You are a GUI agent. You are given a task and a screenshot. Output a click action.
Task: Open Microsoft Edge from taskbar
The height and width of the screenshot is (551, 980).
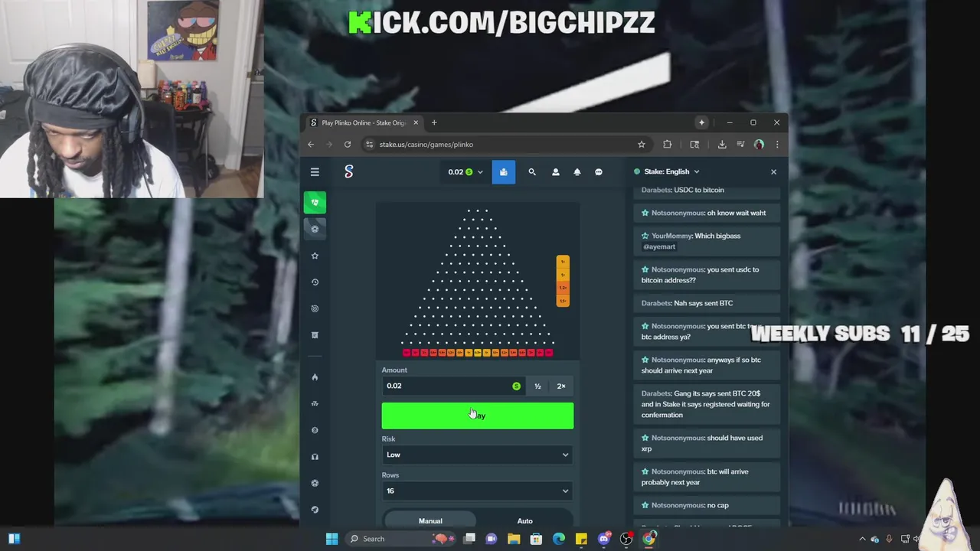tap(559, 539)
